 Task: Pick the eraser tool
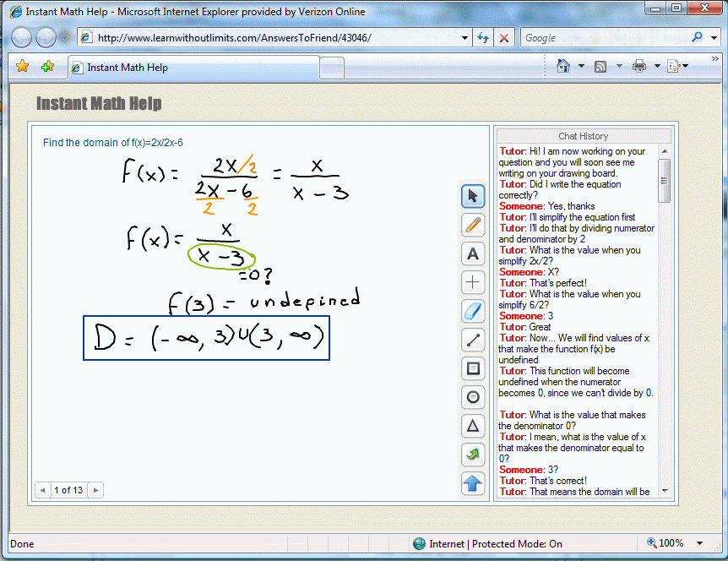pyautogui.click(x=473, y=311)
